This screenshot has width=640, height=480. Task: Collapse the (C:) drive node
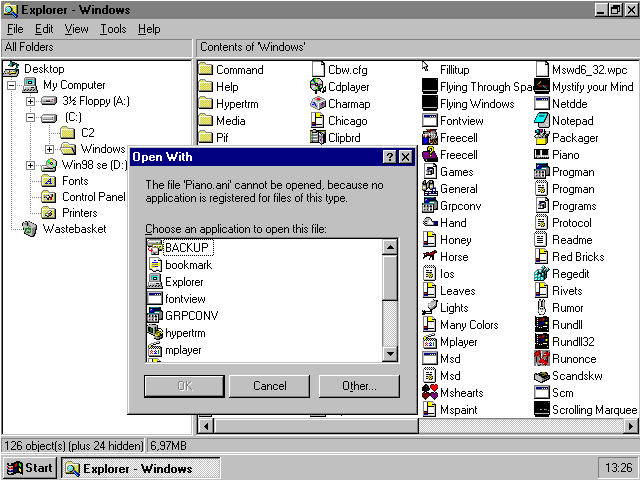30,117
